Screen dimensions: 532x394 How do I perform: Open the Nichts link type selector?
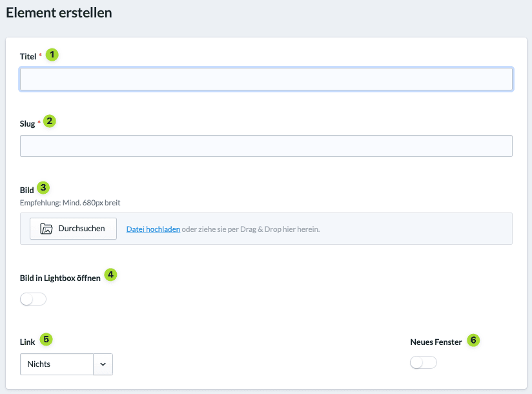[x=57, y=364]
